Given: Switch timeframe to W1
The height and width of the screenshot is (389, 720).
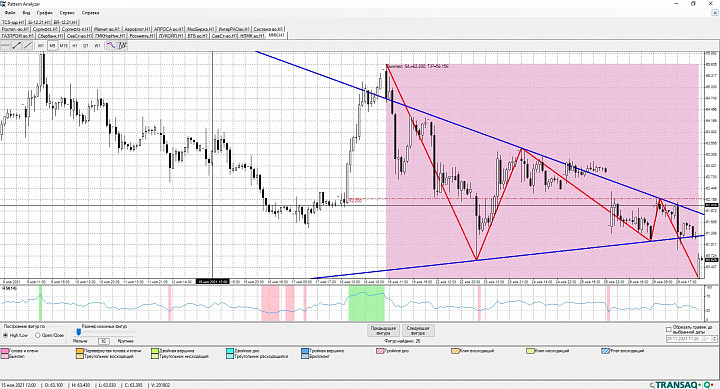Looking at the screenshot, I should coord(97,45).
